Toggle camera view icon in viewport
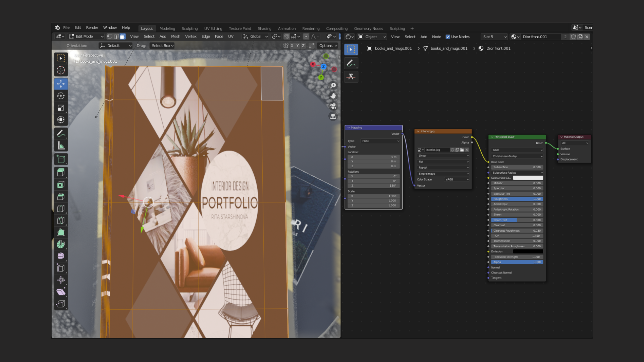 pyautogui.click(x=333, y=106)
